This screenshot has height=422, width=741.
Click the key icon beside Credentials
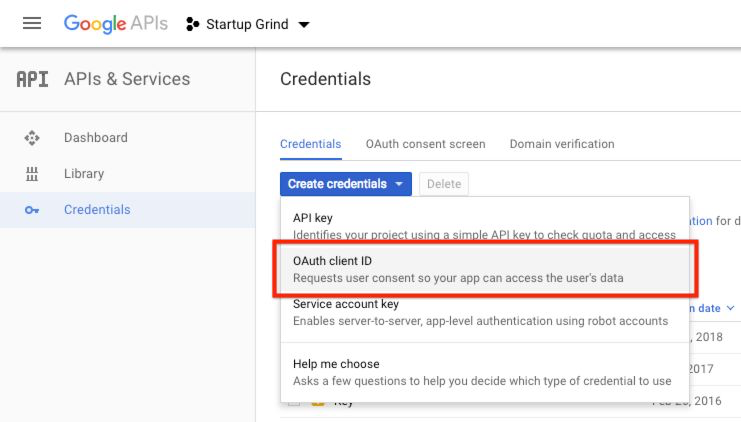pyautogui.click(x=32, y=210)
